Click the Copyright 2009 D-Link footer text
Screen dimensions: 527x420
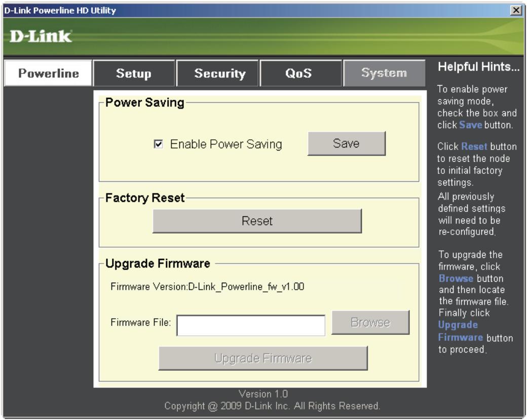click(272, 406)
